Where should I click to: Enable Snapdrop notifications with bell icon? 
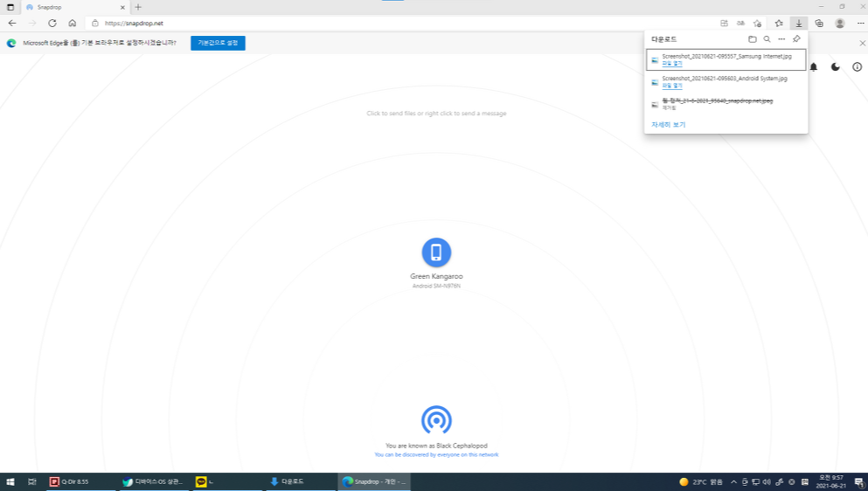click(x=813, y=67)
